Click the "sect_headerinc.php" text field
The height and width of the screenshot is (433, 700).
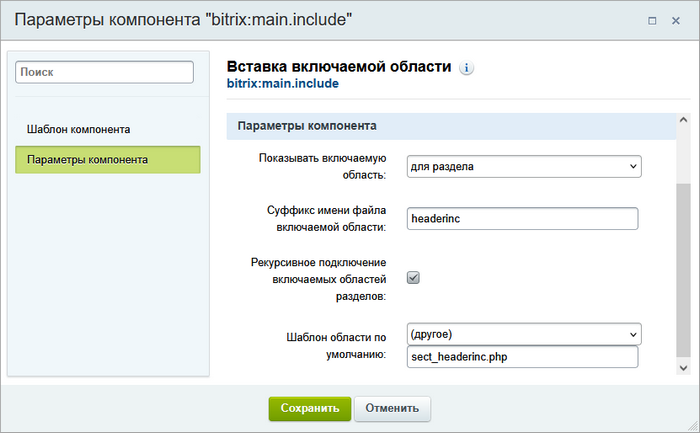click(523, 357)
